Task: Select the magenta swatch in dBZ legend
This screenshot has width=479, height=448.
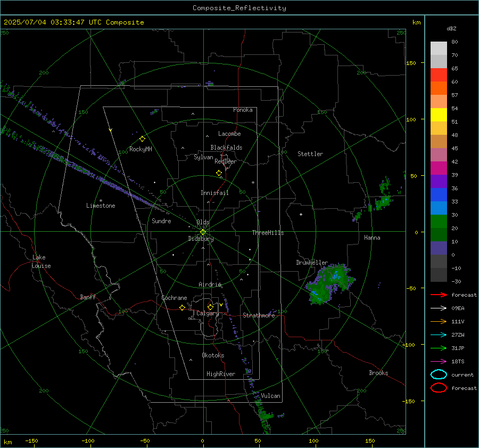Action: [439, 168]
